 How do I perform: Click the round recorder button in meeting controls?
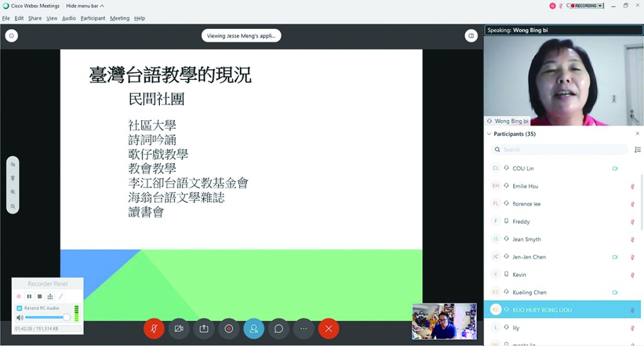tap(229, 328)
